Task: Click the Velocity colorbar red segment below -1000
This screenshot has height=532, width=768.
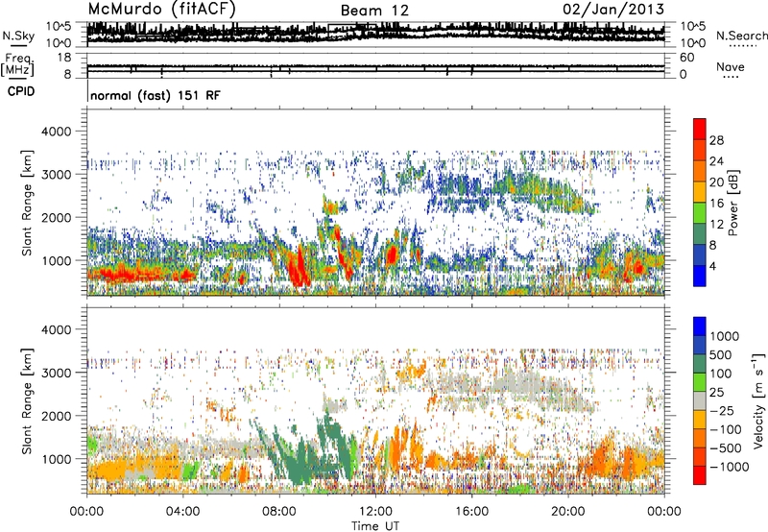Action: pos(700,475)
